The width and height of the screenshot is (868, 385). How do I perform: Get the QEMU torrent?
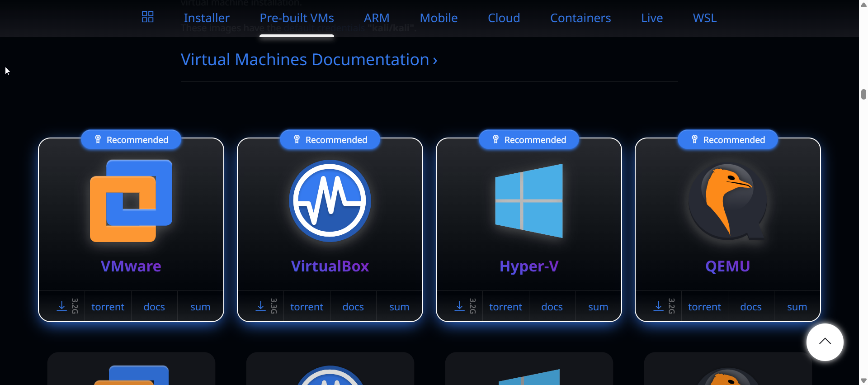[705, 307]
